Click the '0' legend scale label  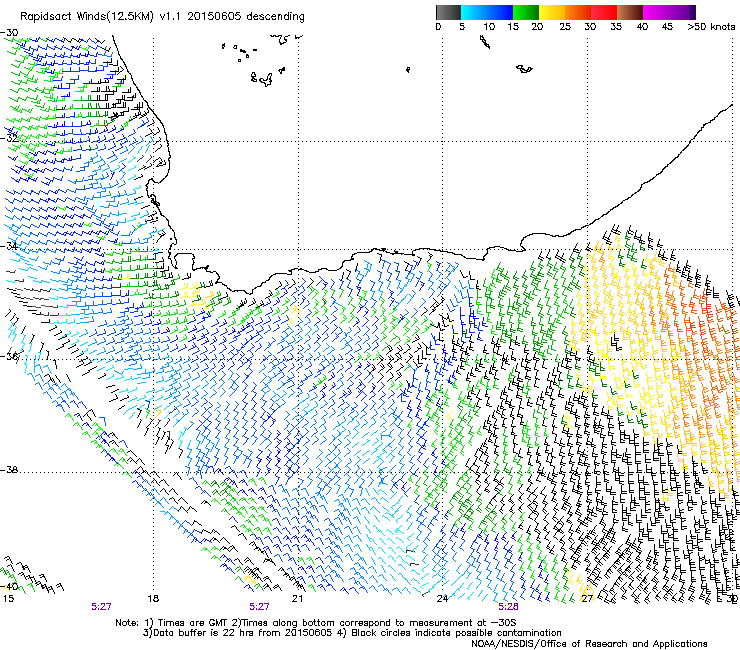pos(438,27)
